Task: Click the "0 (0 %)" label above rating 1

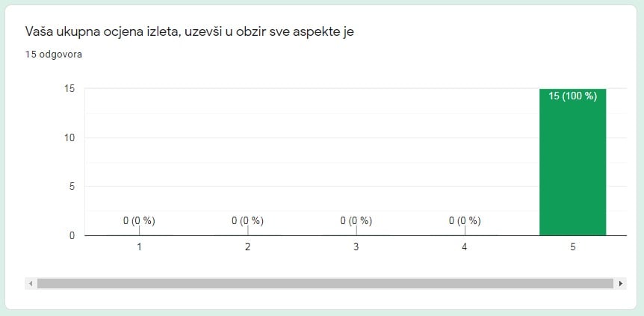Action: [x=139, y=221]
